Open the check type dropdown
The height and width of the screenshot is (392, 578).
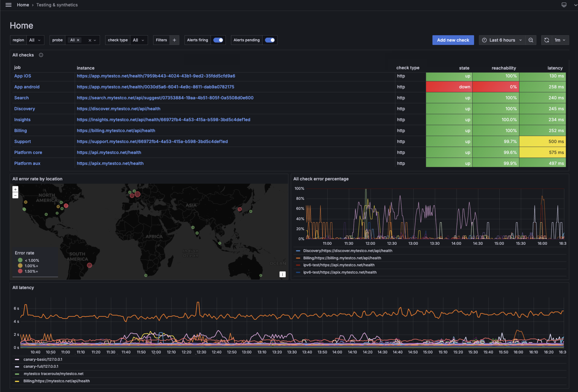[x=139, y=40]
